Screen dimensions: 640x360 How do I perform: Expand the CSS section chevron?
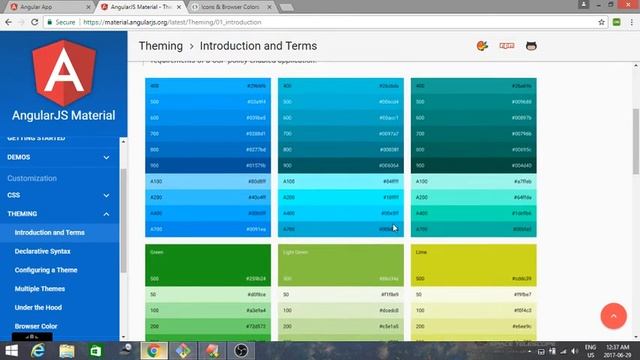coord(106,195)
